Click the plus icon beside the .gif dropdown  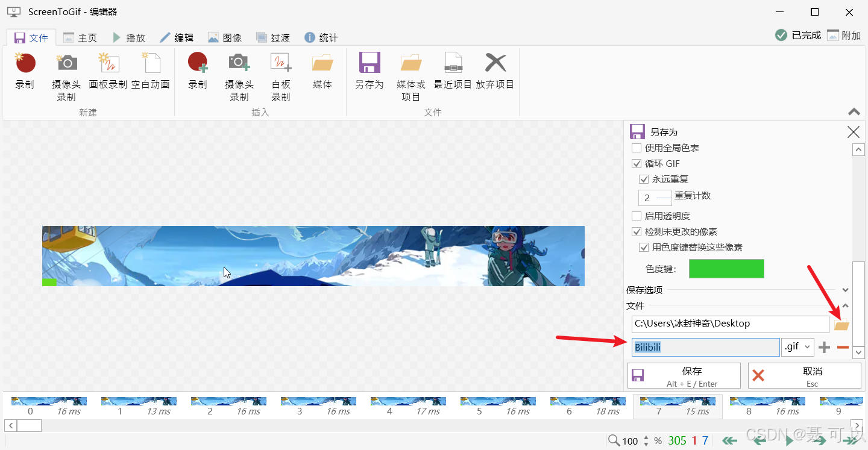(x=825, y=348)
